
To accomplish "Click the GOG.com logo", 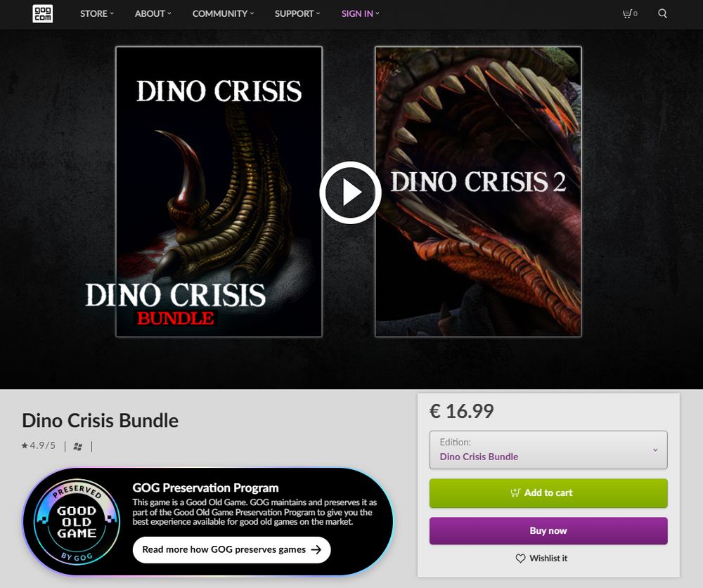I will pos(43,13).
